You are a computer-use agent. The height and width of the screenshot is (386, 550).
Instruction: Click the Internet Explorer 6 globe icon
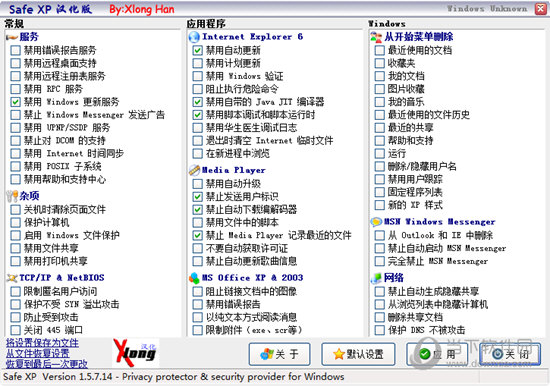[x=194, y=37]
